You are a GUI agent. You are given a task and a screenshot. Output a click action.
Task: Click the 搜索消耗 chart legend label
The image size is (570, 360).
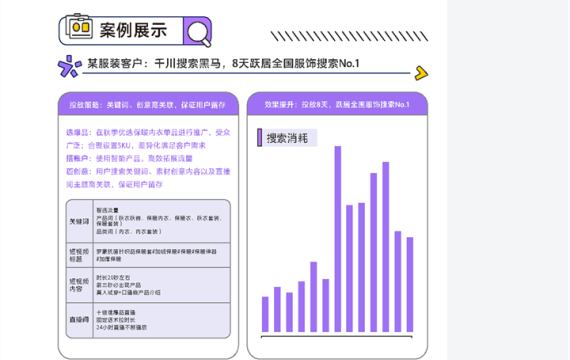pyautogui.click(x=287, y=138)
